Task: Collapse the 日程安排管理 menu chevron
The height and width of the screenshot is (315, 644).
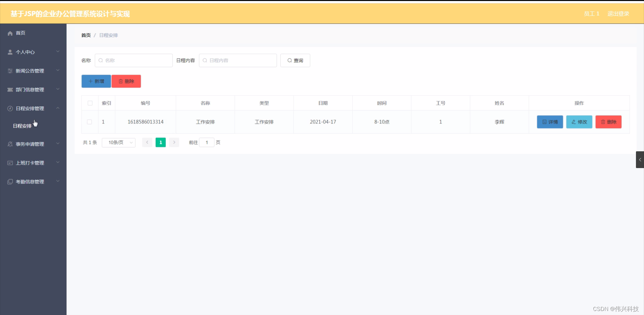Action: tap(57, 108)
